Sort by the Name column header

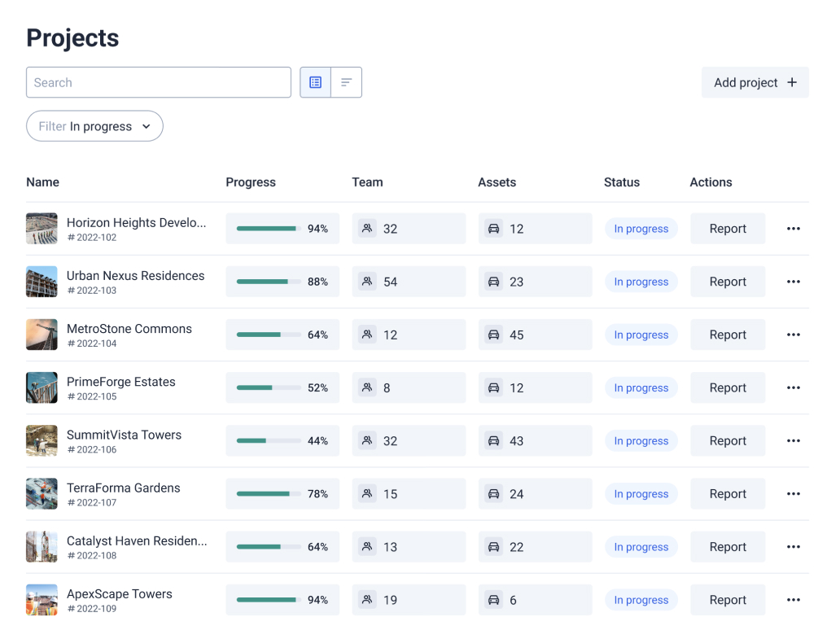click(x=42, y=182)
